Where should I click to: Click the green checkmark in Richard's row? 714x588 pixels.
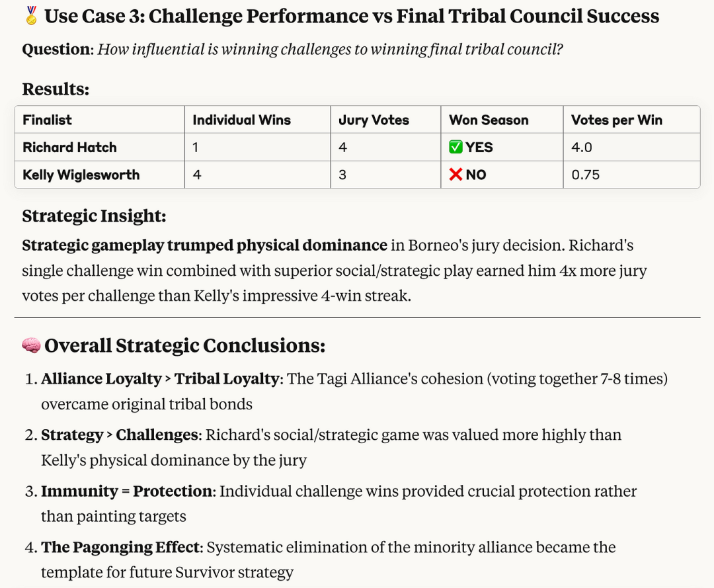tap(456, 147)
